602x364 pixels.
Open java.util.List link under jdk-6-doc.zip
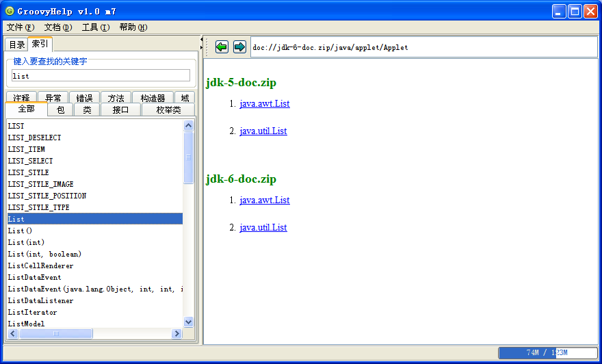[x=263, y=227]
